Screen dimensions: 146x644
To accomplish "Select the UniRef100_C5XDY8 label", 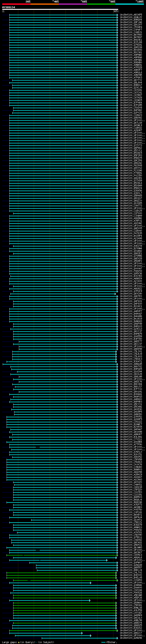I will (x=131, y=108).
